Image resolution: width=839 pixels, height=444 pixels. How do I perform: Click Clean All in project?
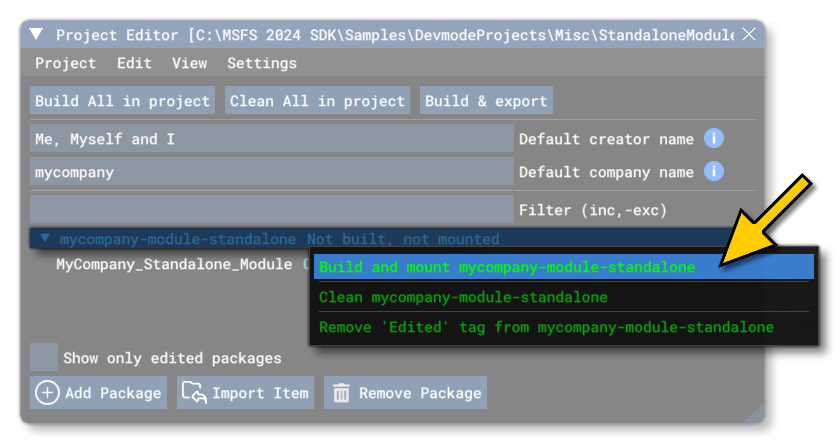317,101
